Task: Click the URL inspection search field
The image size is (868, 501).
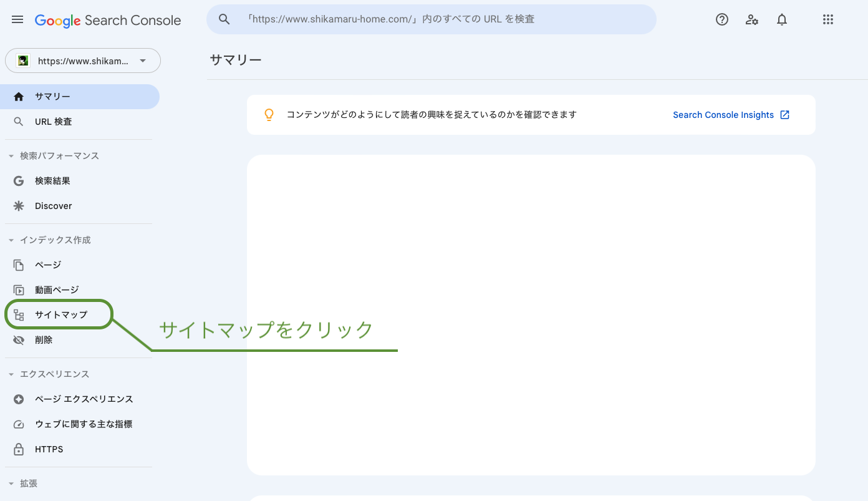Action: (436, 19)
